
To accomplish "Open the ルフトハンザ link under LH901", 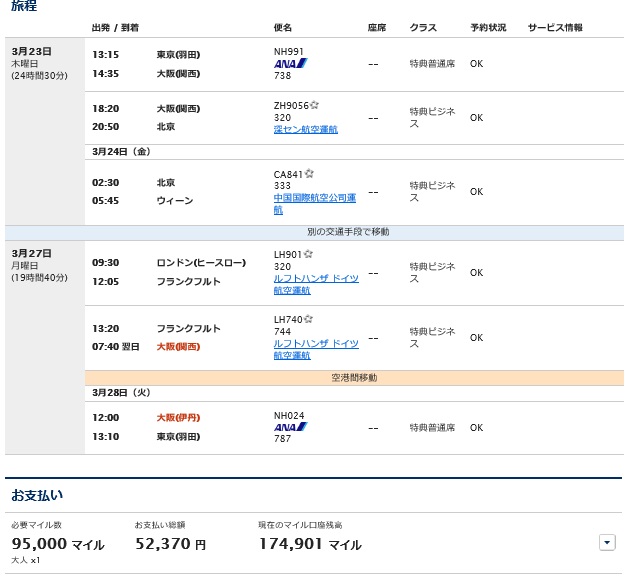I will pos(316,284).
